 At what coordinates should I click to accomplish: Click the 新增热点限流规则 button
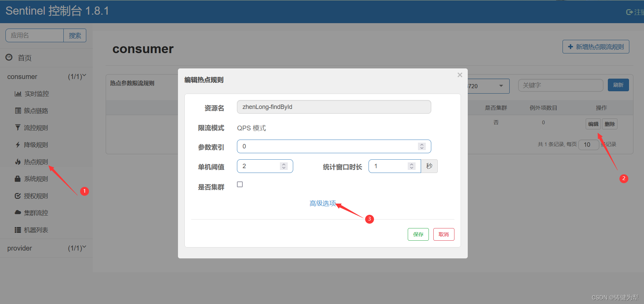pyautogui.click(x=596, y=47)
